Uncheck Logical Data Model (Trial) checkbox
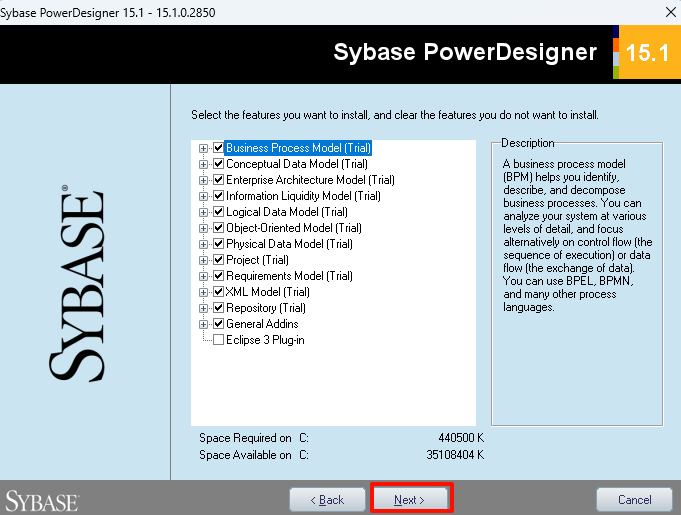Viewport: 681px width, 515px height. (x=218, y=212)
